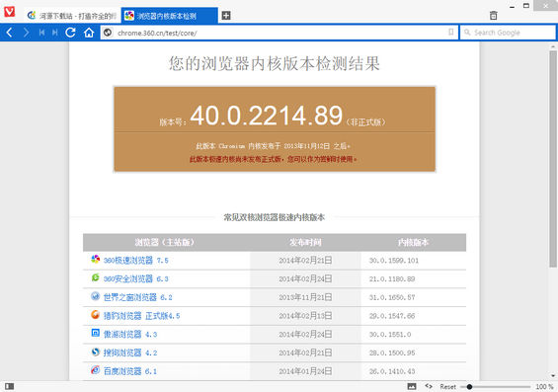Image resolution: width=558 pixels, height=392 pixels.
Task: Click the Vivaldi menu logo icon
Action: pos(9,12)
